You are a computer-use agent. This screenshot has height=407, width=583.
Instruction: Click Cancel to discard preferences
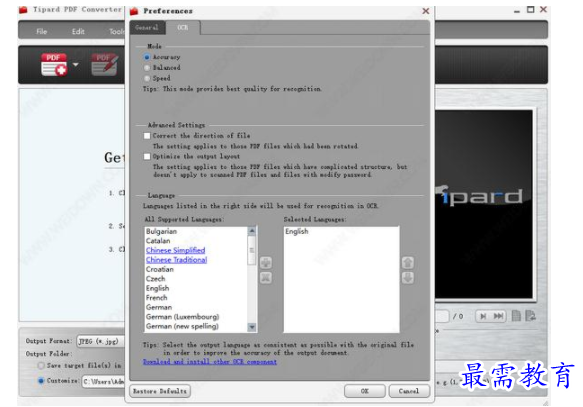coord(409,391)
